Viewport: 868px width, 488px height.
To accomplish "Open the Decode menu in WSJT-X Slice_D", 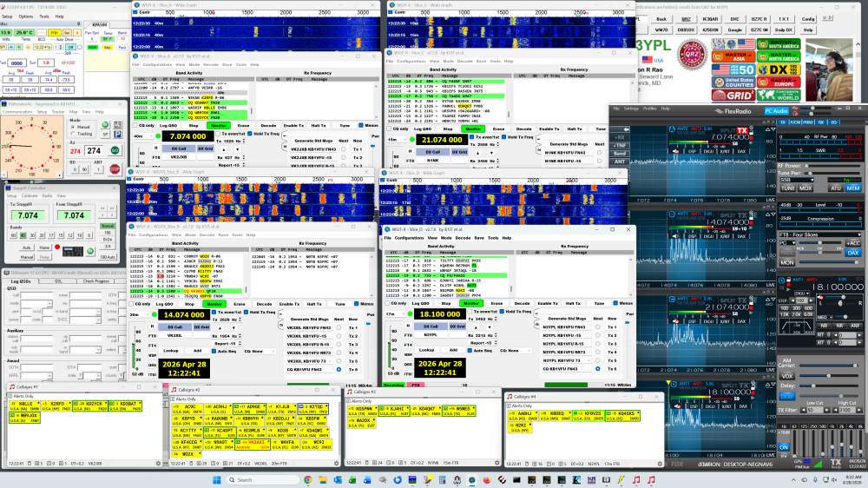I will tap(463, 238).
